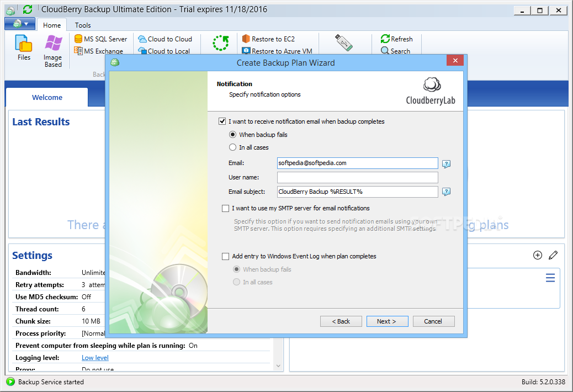Click Prevent computer from sleeping On value
Screen dimensions: 573x392
tap(193, 346)
